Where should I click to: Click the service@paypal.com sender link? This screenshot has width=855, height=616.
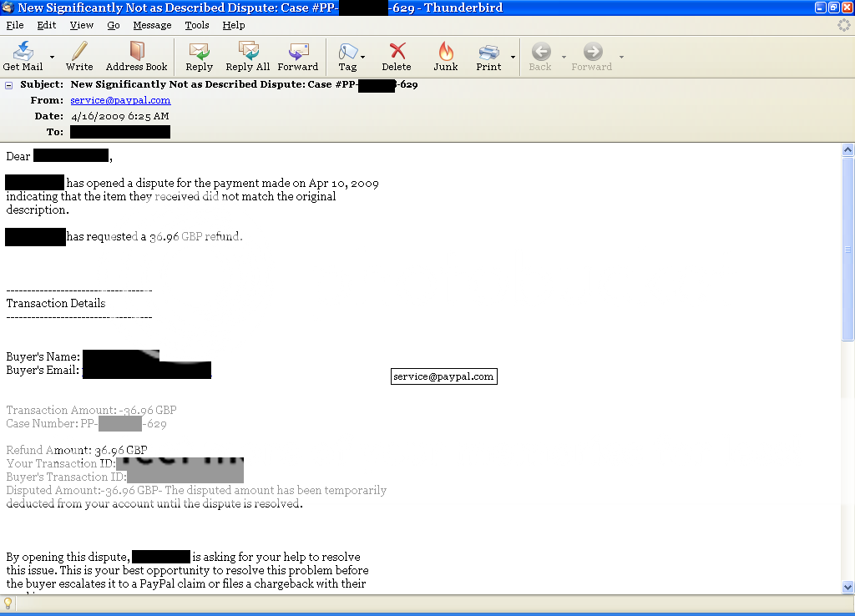coord(120,100)
